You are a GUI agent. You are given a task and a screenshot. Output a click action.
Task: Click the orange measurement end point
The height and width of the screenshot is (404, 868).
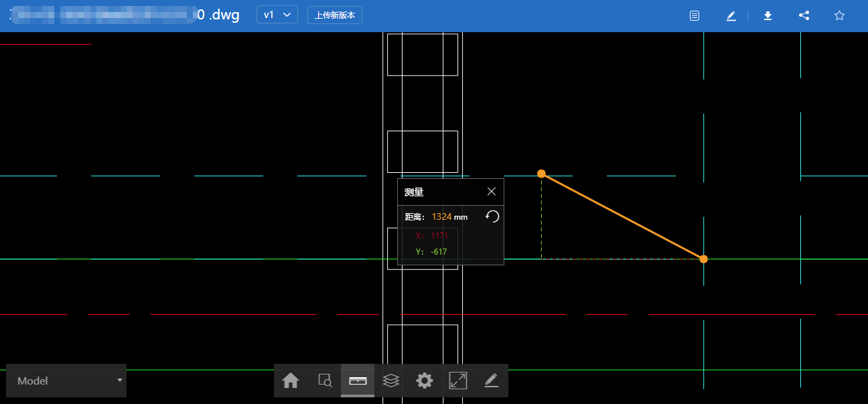[x=703, y=259]
